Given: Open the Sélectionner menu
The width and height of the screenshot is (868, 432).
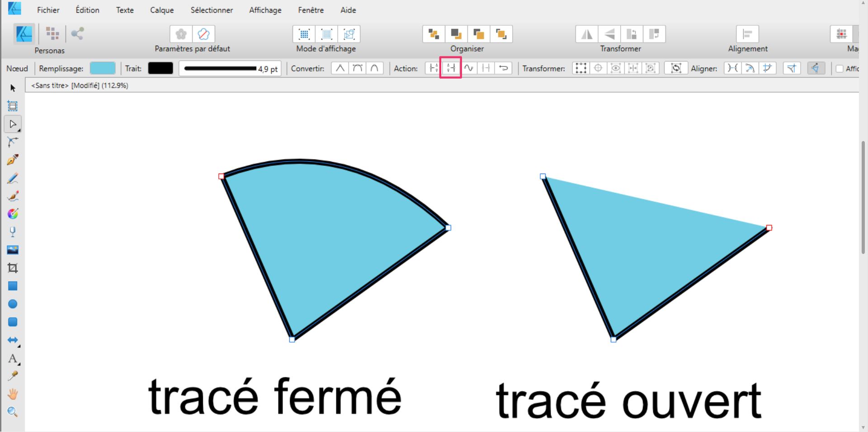Looking at the screenshot, I should pos(212,10).
